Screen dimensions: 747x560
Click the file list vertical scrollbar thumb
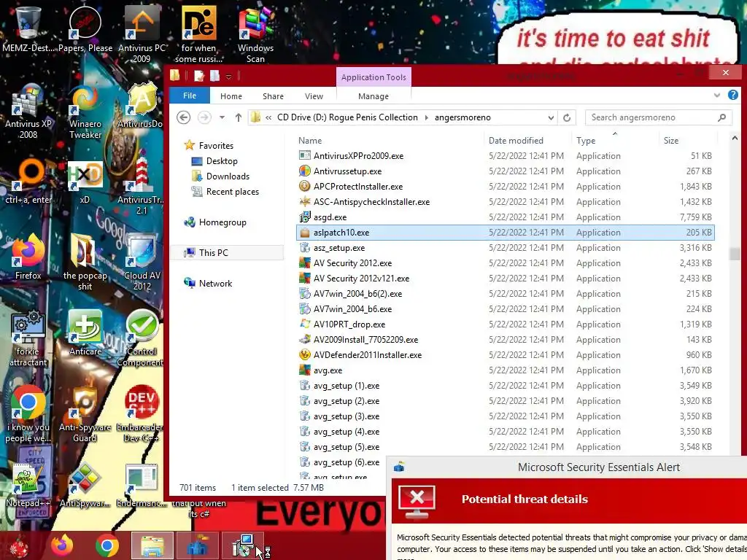(x=734, y=254)
